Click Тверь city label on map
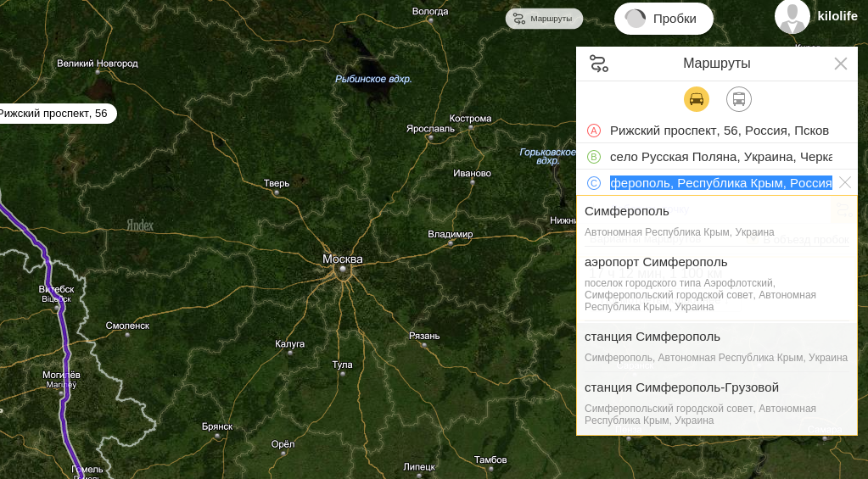868x479 pixels. tap(277, 183)
